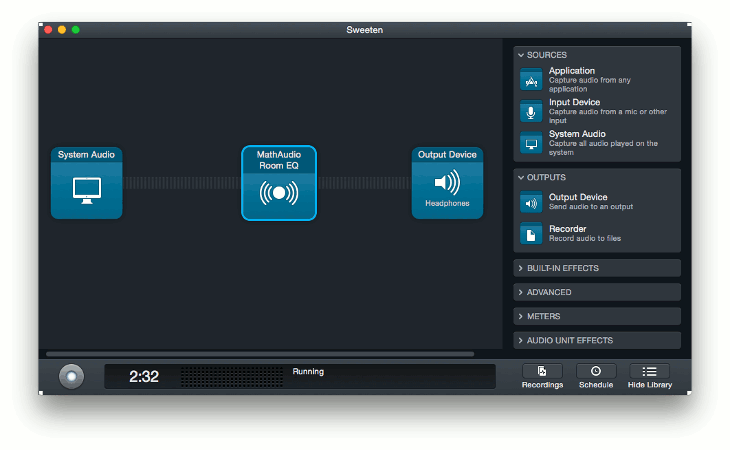Minimize the window with the yellow button

tap(62, 30)
